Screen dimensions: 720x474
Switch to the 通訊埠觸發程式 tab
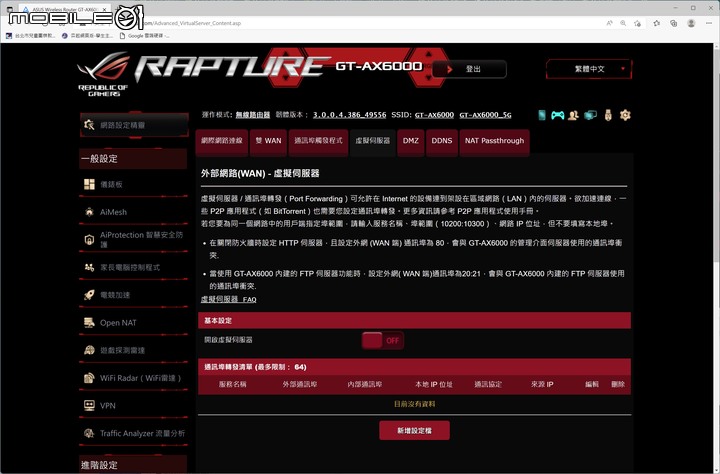pyautogui.click(x=318, y=141)
